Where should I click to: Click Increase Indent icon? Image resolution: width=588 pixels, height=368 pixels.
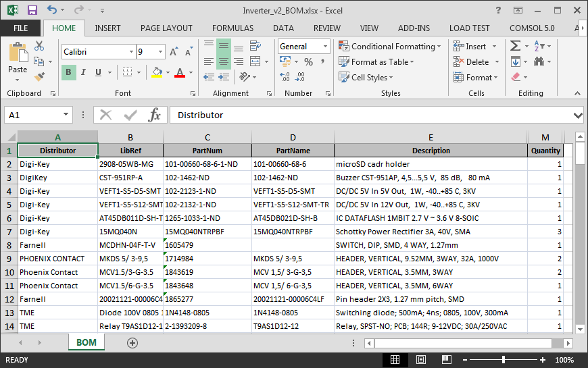[224, 77]
